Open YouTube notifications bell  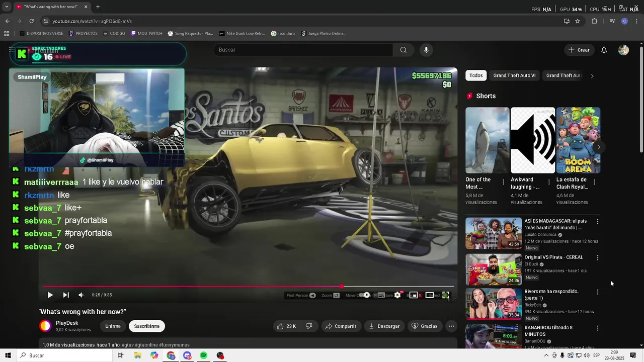click(604, 50)
